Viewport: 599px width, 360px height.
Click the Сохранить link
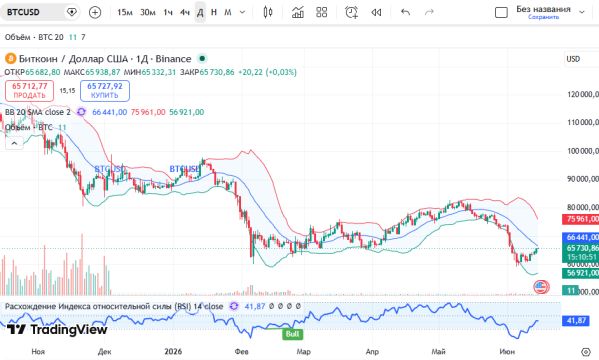[543, 17]
